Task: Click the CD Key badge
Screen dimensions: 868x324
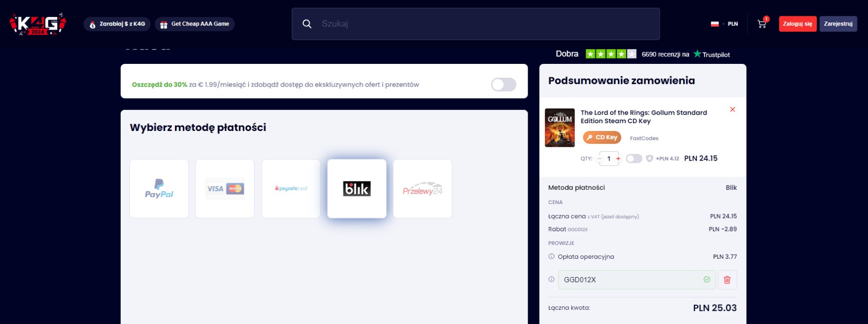Action: click(x=602, y=137)
